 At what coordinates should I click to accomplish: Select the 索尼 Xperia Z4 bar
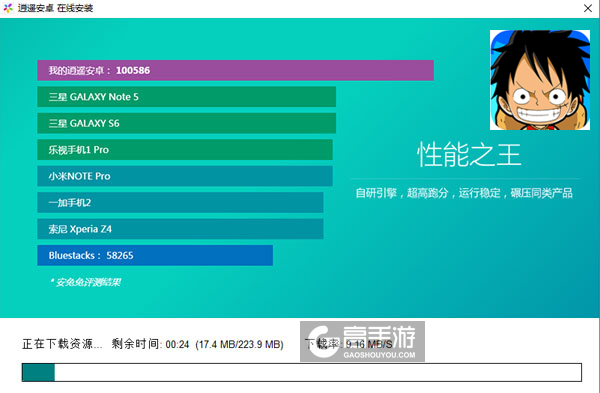180,229
